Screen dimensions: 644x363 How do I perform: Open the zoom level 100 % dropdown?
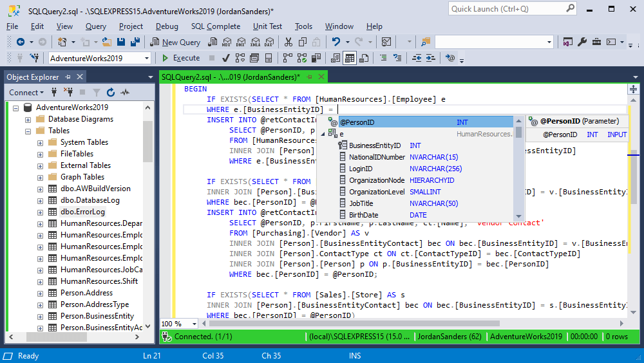click(x=194, y=324)
